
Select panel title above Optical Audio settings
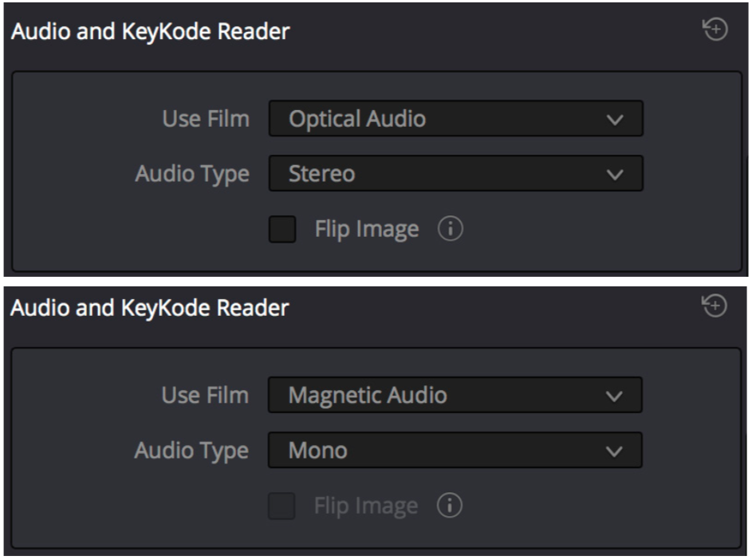tap(150, 32)
